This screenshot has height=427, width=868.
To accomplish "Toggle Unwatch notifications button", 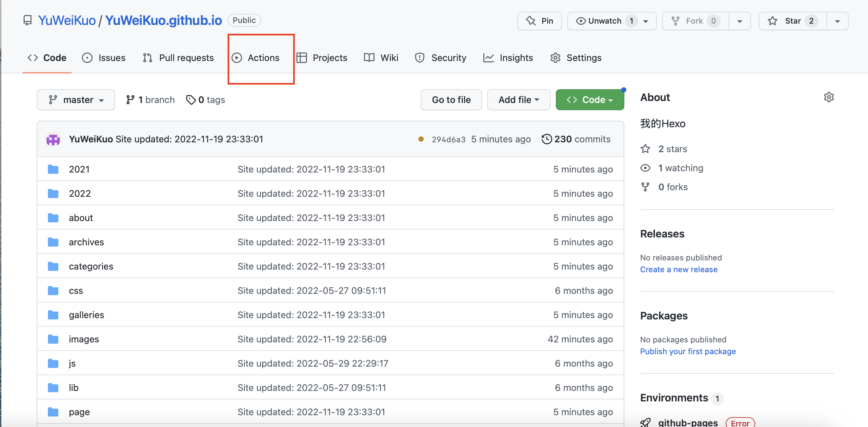I will coord(604,21).
